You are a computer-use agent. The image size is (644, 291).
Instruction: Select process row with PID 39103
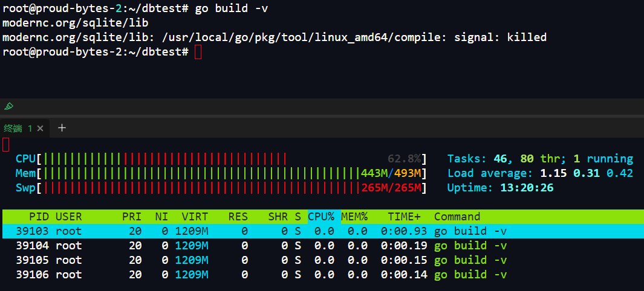click(x=242, y=231)
